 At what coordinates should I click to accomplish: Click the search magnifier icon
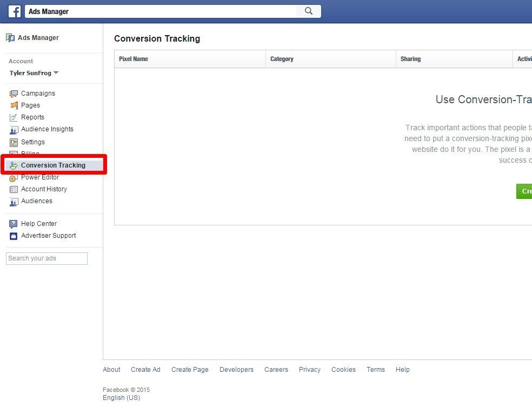click(309, 11)
